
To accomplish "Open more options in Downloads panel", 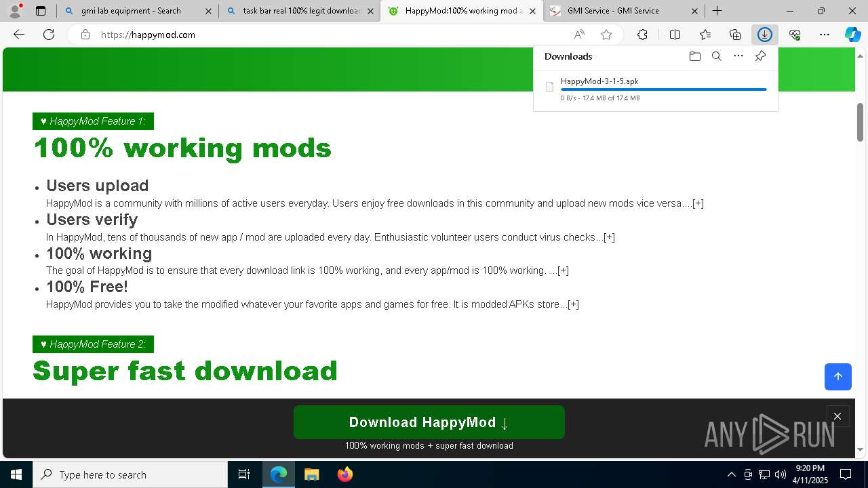I will tap(738, 56).
